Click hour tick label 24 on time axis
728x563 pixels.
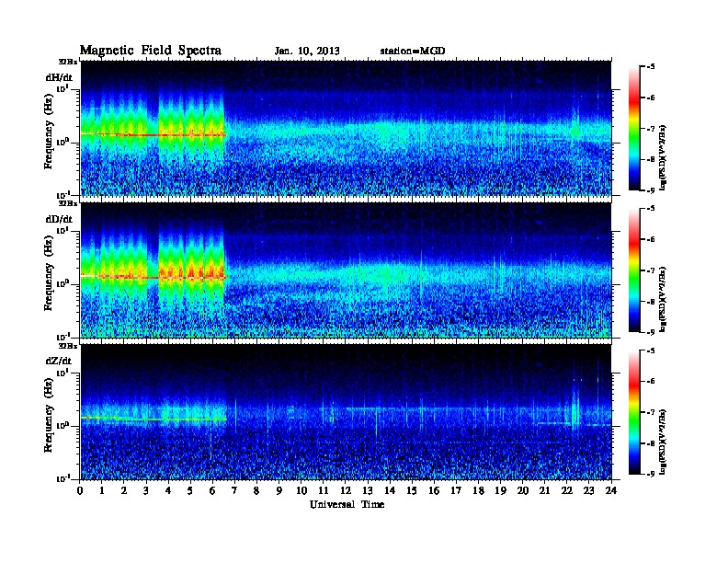611,491
